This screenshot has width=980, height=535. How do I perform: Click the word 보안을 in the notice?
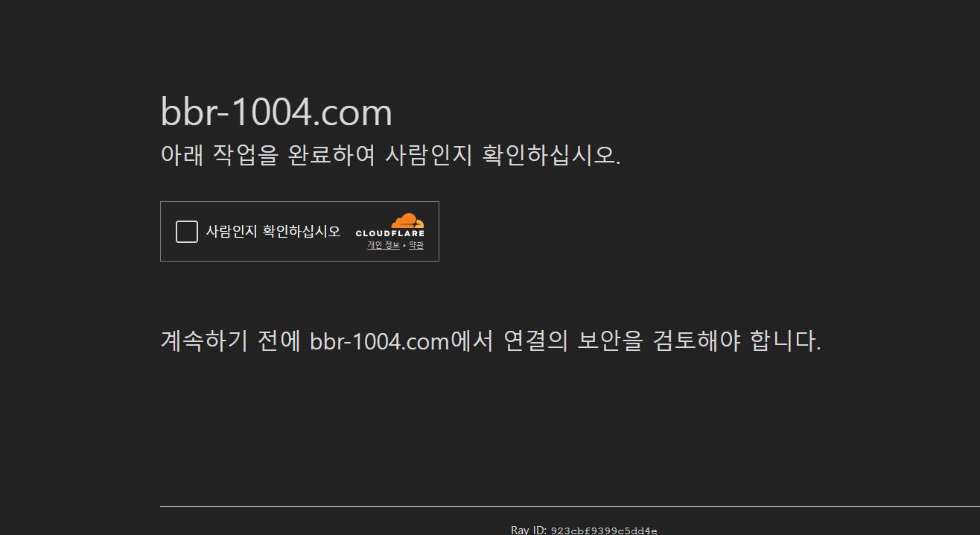(x=610, y=341)
